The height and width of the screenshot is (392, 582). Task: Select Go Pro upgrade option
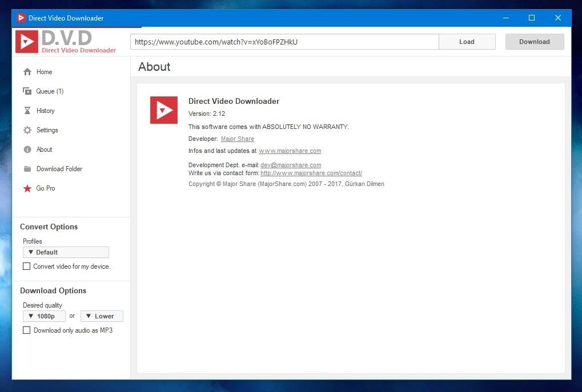point(46,188)
